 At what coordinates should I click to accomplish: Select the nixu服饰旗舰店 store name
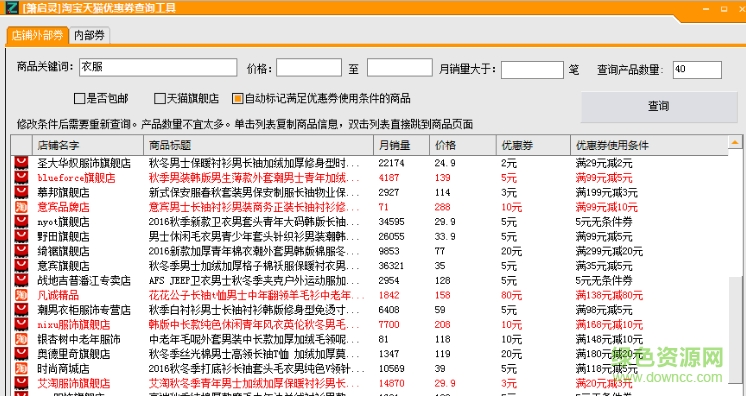pyautogui.click(x=74, y=325)
